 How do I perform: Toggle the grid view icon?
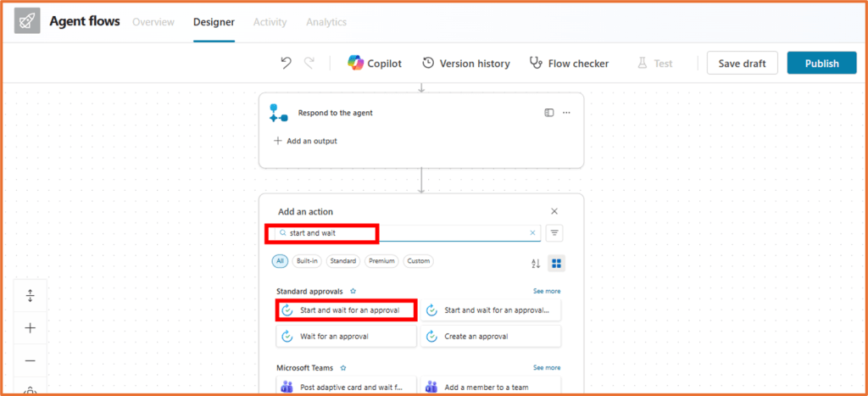tap(556, 264)
